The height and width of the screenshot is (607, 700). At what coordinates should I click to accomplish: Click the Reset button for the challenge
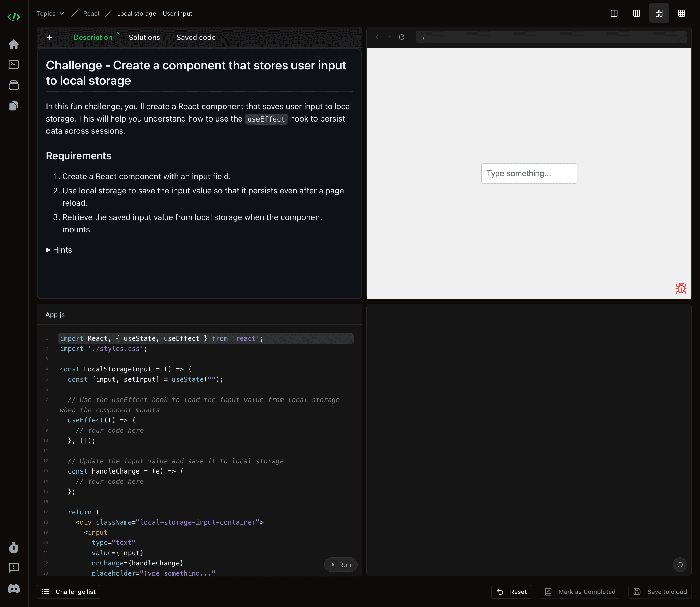[x=512, y=591]
